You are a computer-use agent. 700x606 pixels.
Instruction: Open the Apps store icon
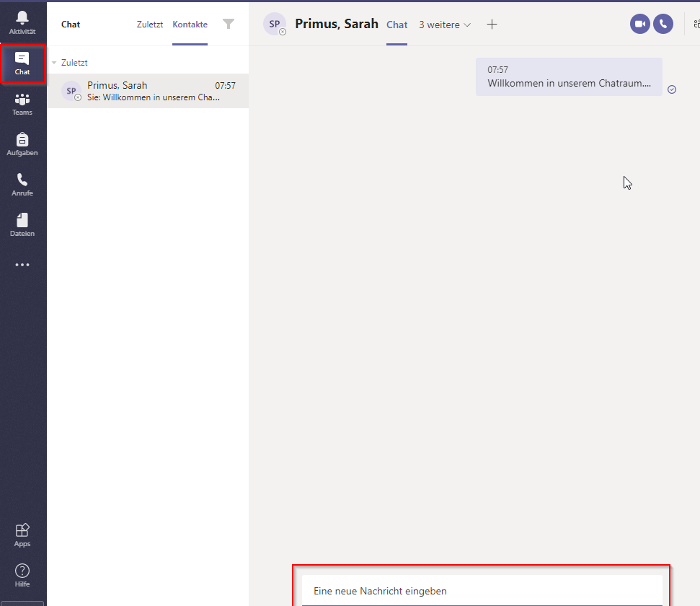[x=22, y=535]
